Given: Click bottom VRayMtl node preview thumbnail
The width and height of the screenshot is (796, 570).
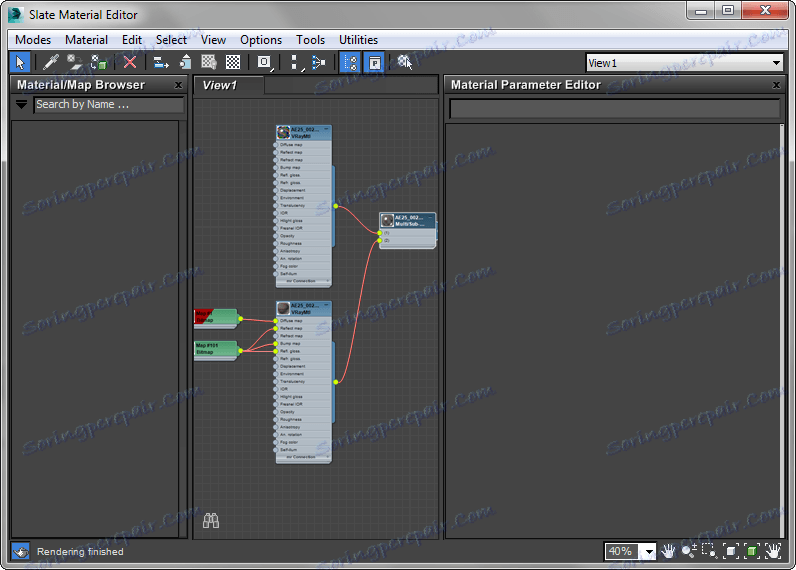Looking at the screenshot, I should click(283, 309).
